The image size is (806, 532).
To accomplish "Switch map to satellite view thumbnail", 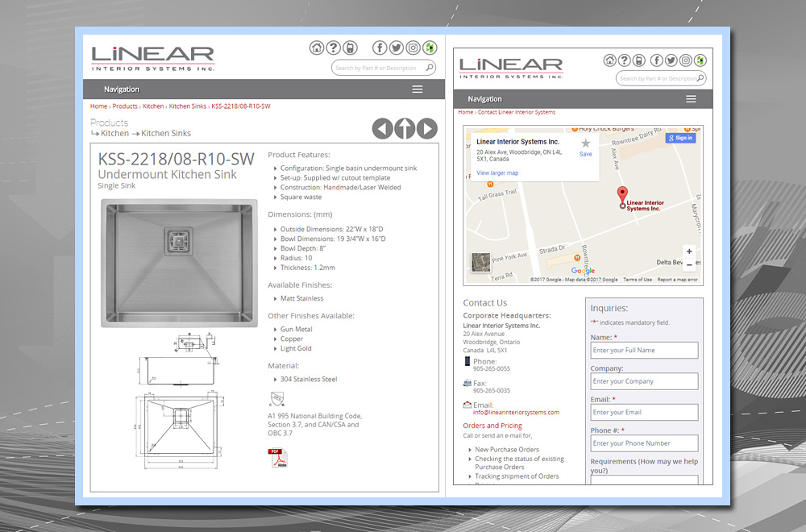I will pos(480,262).
